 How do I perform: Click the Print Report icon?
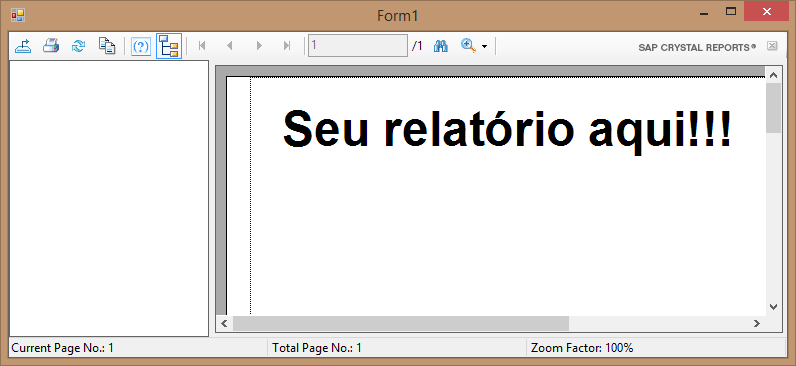[x=51, y=46]
